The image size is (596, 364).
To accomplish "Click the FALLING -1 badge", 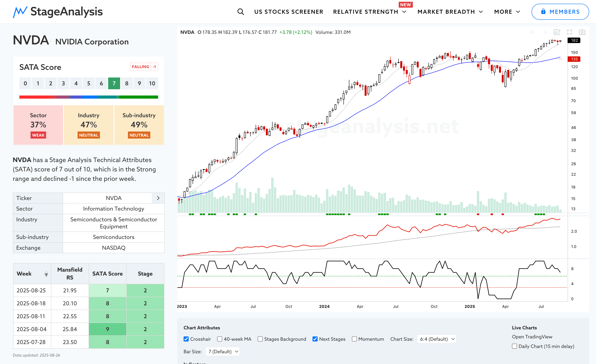I will [x=144, y=66].
